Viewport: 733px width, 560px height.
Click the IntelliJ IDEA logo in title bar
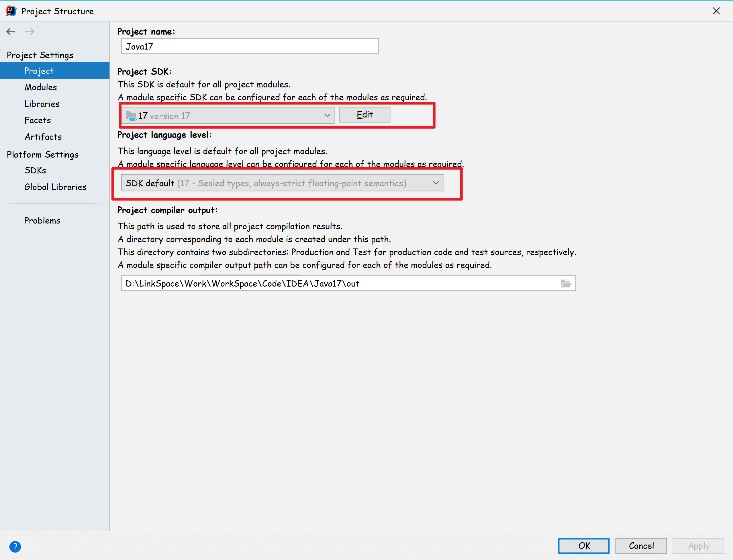(11, 11)
